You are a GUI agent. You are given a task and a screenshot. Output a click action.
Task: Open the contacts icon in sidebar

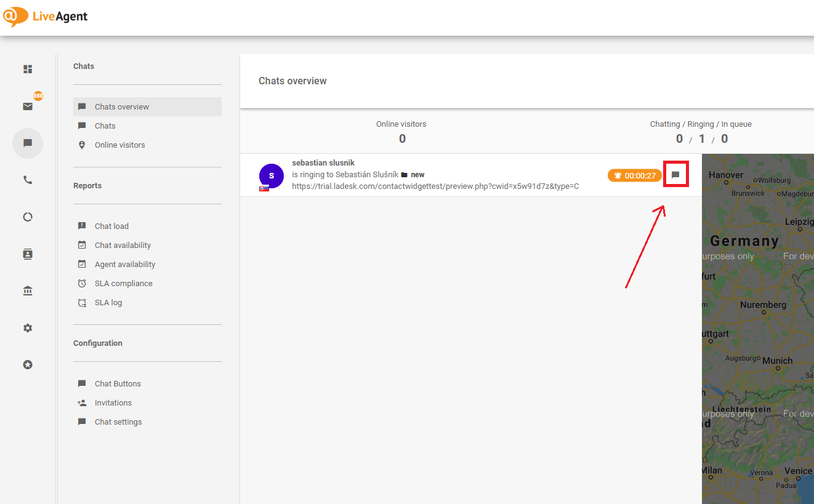(28, 254)
